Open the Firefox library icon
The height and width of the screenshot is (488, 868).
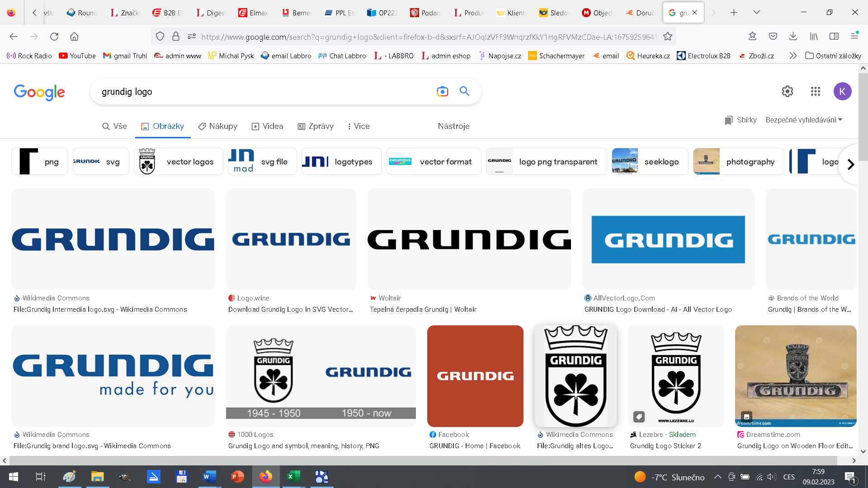814,37
